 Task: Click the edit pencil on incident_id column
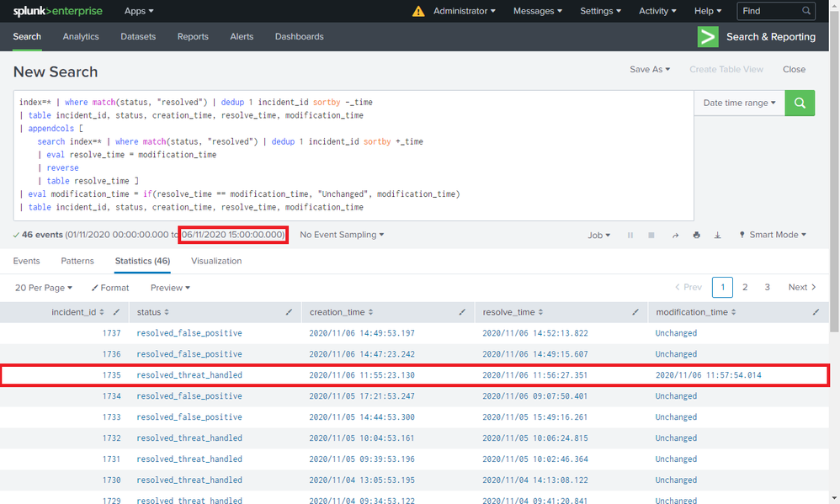[116, 312]
